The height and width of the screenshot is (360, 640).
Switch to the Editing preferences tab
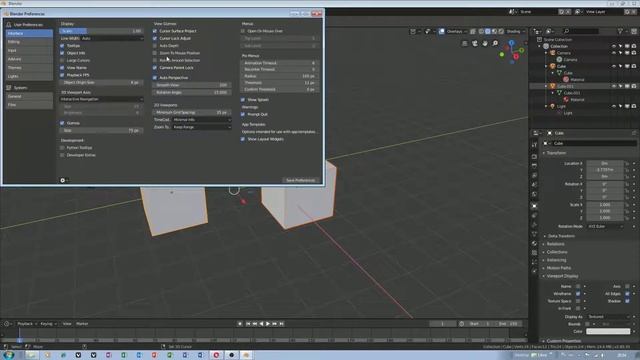tap(29, 42)
